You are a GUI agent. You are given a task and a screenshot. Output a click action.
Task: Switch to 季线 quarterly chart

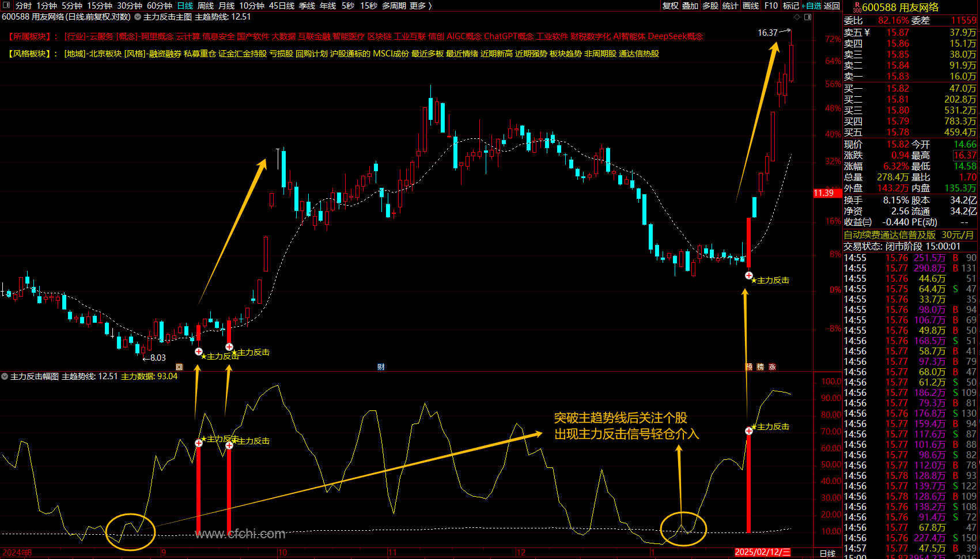point(307,6)
